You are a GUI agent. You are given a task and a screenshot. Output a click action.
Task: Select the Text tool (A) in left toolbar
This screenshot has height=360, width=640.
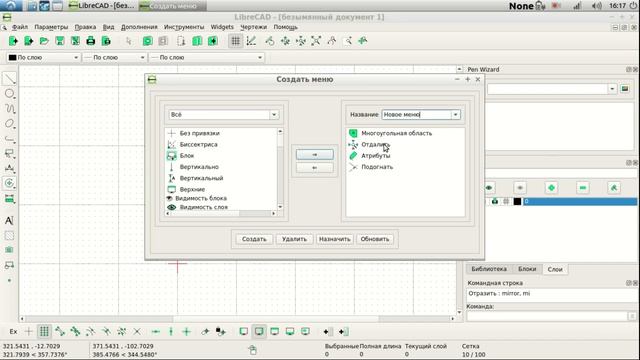(x=9, y=220)
